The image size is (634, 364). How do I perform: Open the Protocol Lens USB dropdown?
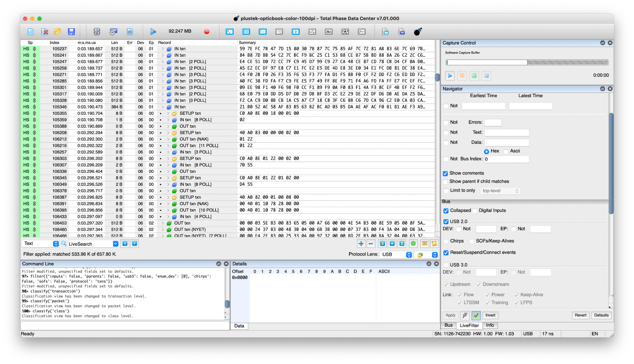point(396,255)
